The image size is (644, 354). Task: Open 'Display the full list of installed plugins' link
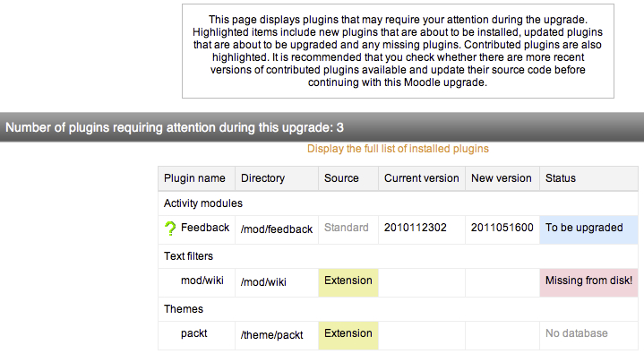pyautogui.click(x=398, y=149)
